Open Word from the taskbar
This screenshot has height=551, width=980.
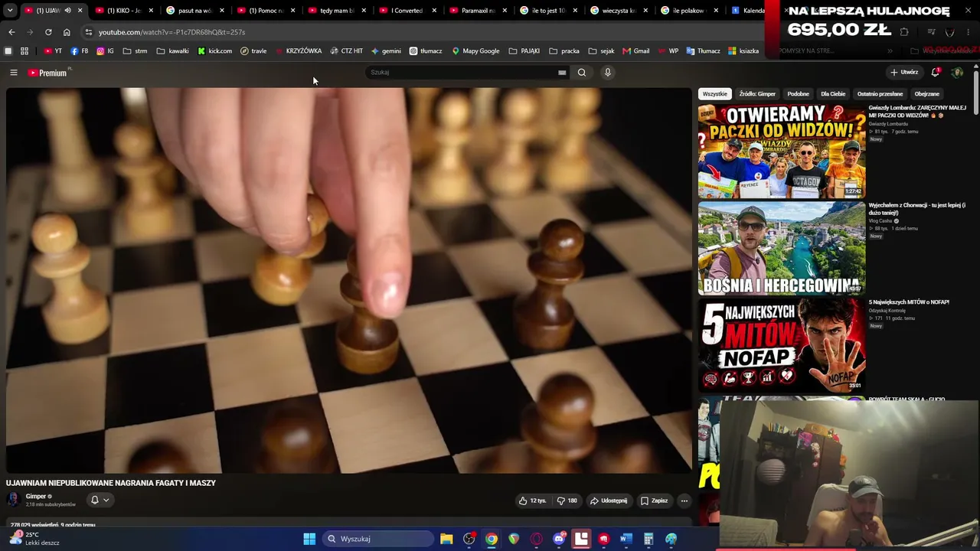pos(626,539)
